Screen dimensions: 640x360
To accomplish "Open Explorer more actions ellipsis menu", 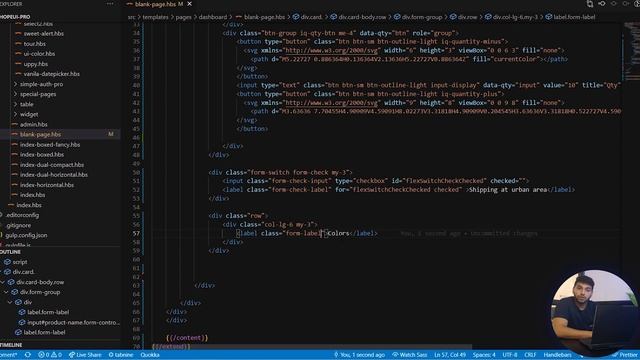I will 110,4.
